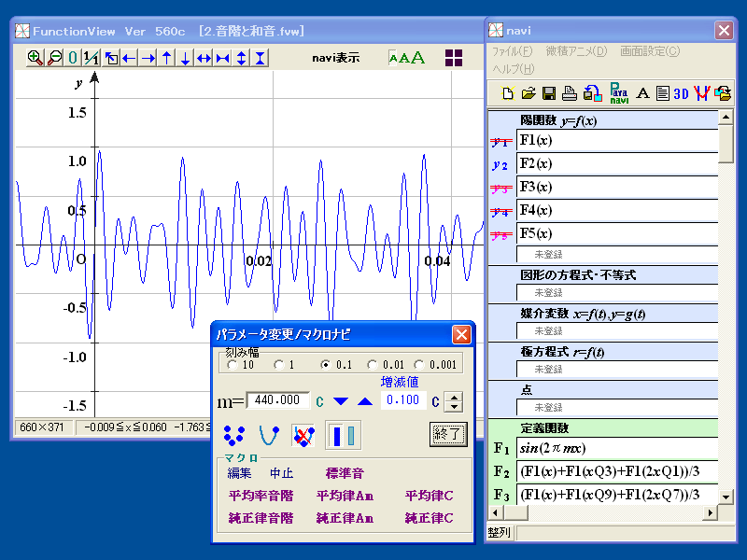Click the blue curve trace icon
Image resolution: width=747 pixels, height=560 pixels.
(x=269, y=435)
